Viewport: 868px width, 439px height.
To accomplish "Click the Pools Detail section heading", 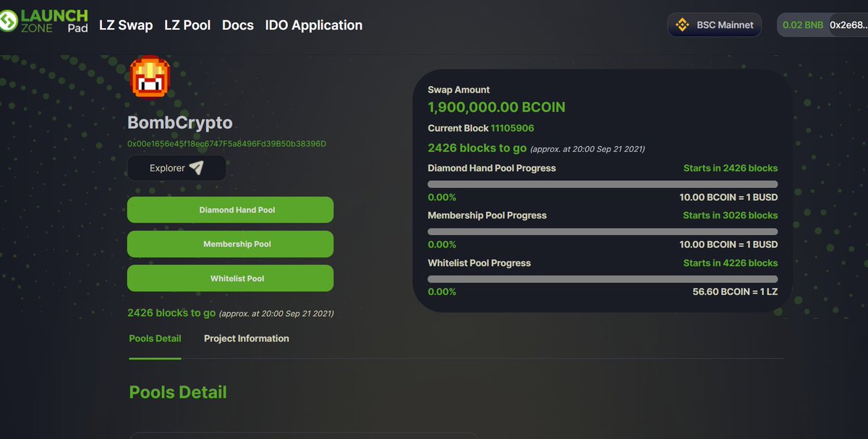I will pyautogui.click(x=178, y=392).
